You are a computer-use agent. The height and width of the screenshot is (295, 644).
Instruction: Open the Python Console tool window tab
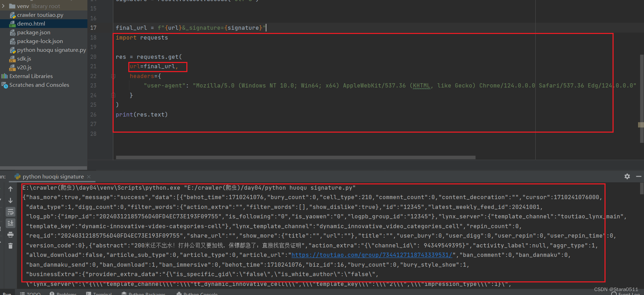[x=197, y=293]
